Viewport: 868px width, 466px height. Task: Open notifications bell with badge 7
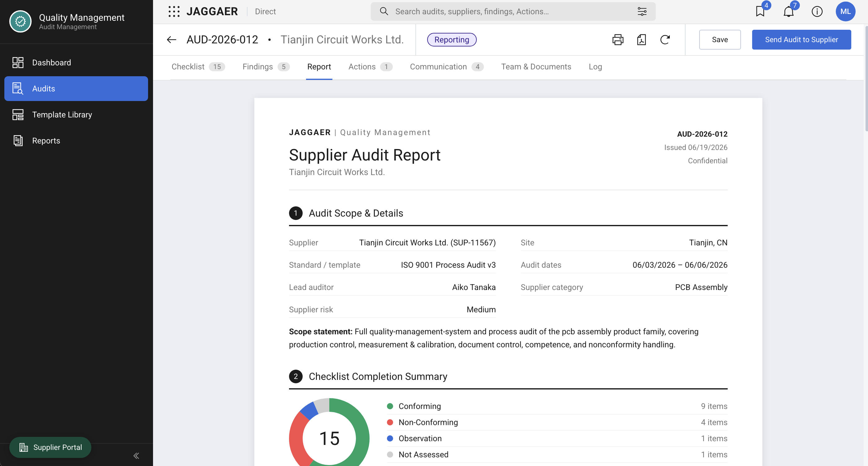pos(788,11)
